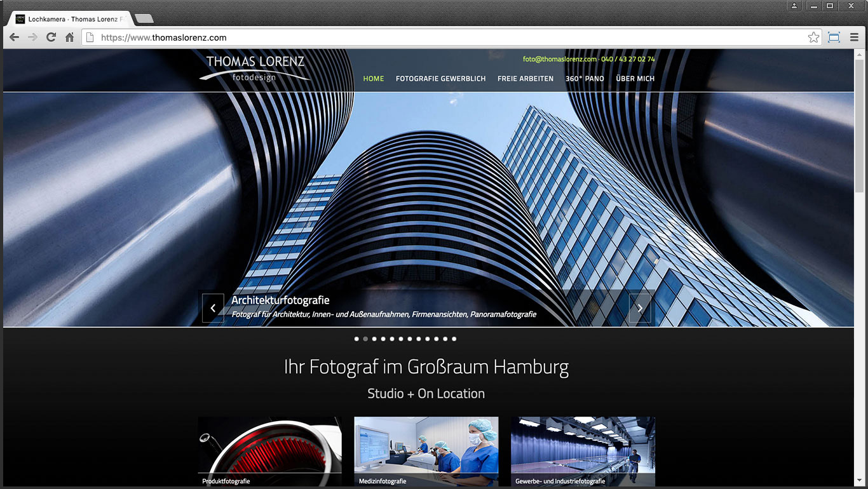The image size is (868, 489).
Task: Reload the page with the refresh icon
Action: 51,37
